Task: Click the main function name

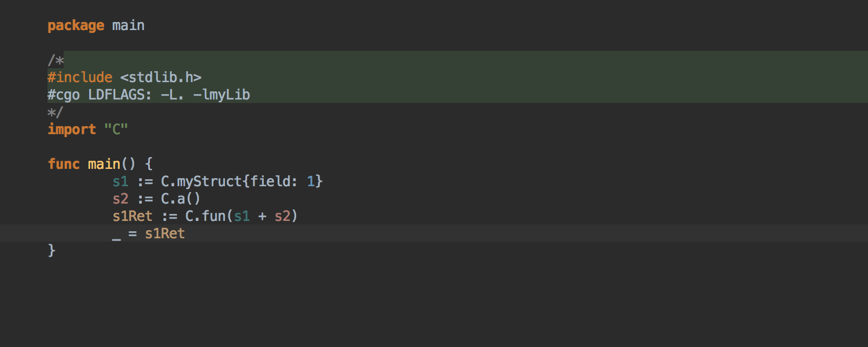Action: [104, 164]
